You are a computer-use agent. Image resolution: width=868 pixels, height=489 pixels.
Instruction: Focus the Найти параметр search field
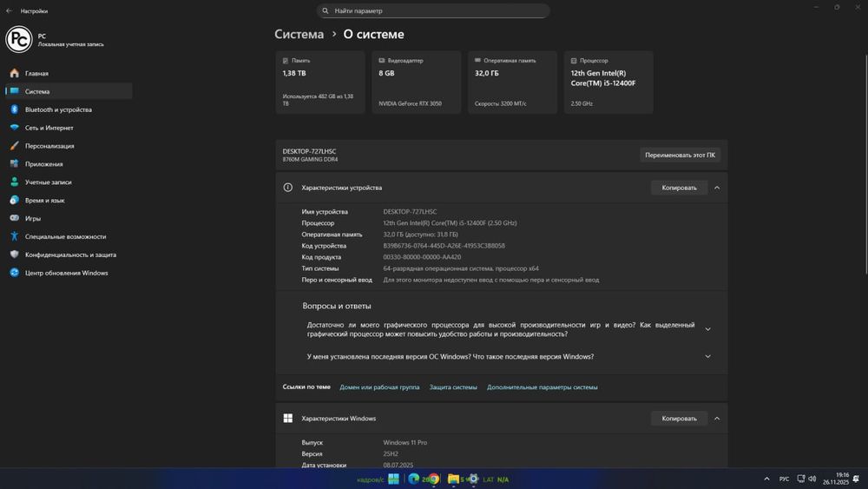pos(433,10)
